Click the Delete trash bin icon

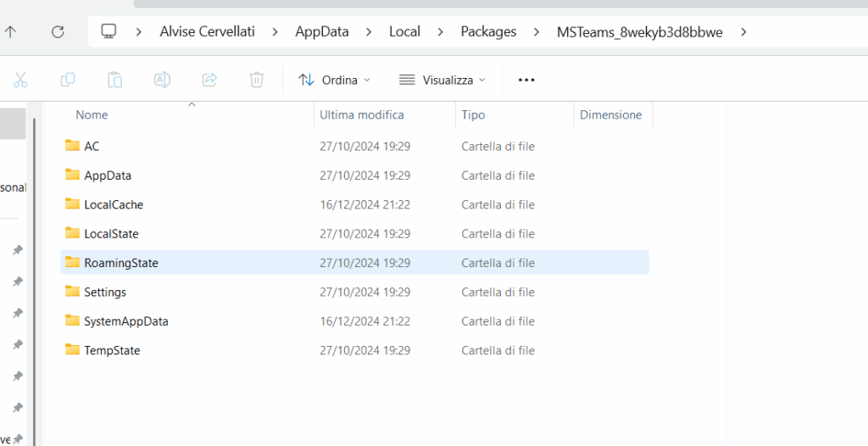[x=256, y=80]
